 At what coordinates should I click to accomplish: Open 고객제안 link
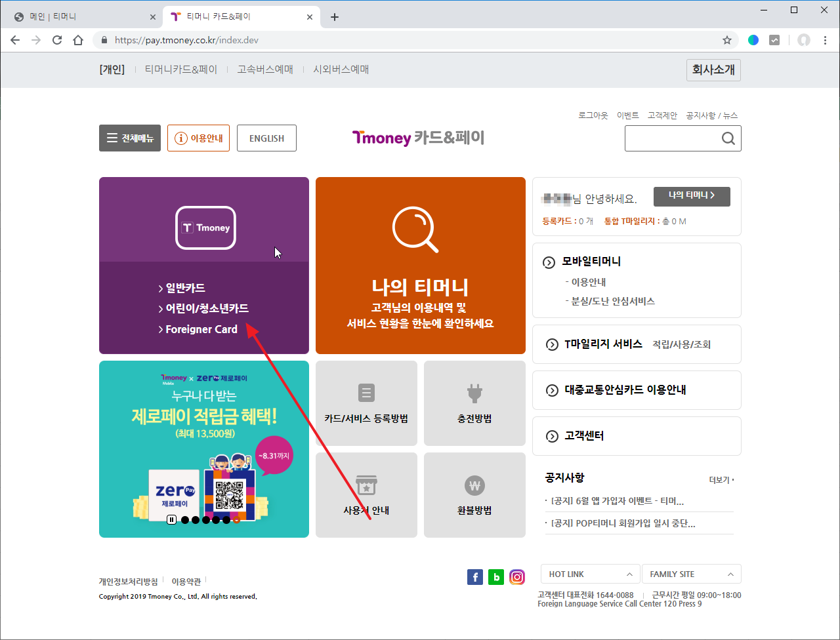pos(662,115)
